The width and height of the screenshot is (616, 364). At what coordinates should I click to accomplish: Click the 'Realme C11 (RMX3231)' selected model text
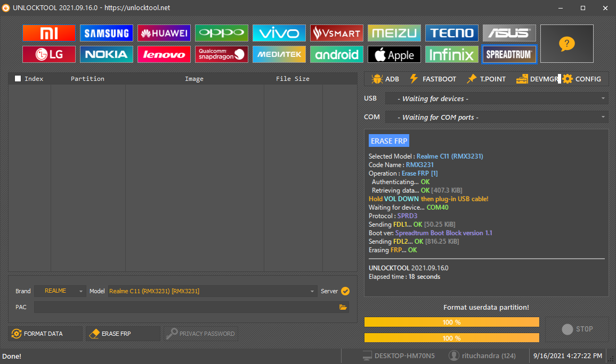(450, 156)
